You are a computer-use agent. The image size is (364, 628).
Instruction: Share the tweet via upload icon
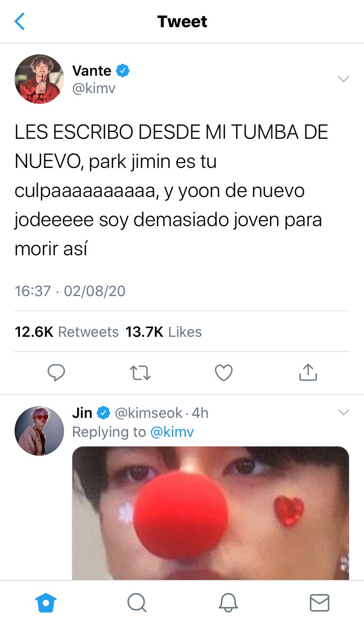coord(308,372)
